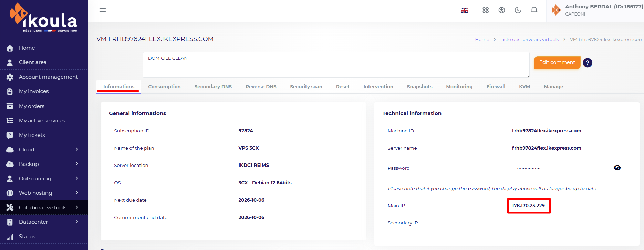
Task: Expand the Web hosting submenu chevron
Action: pos(77,193)
